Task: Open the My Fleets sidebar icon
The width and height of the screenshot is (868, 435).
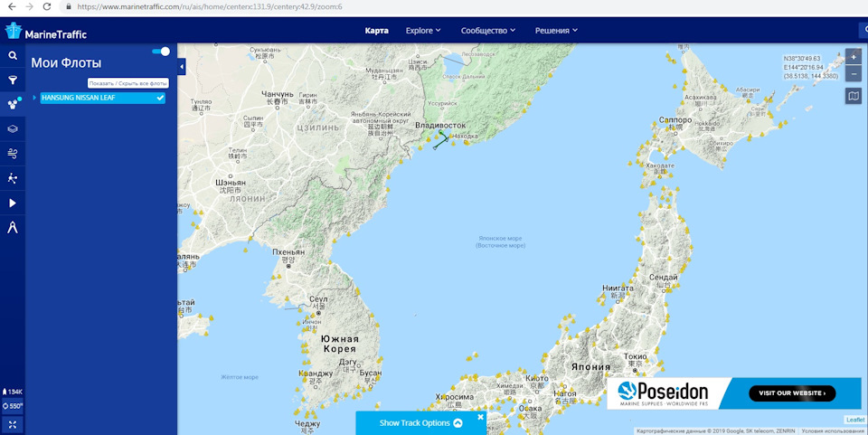Action: (12, 104)
